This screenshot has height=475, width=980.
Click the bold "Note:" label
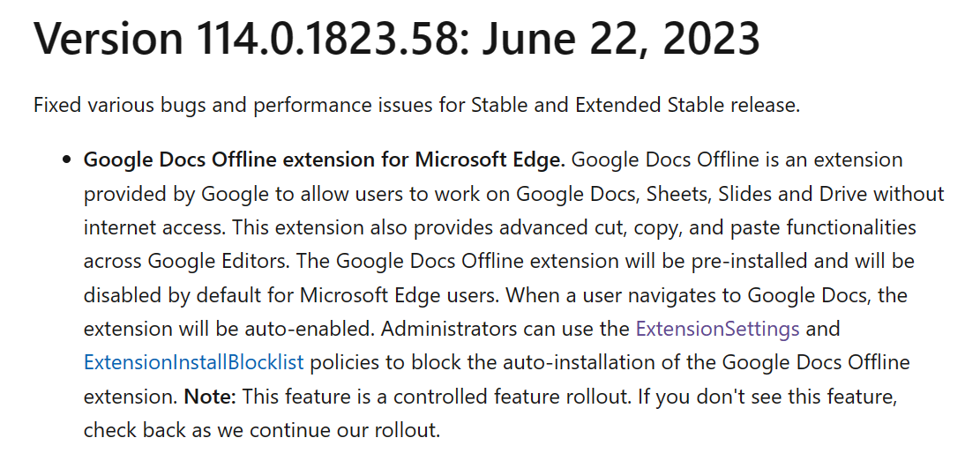[210, 396]
